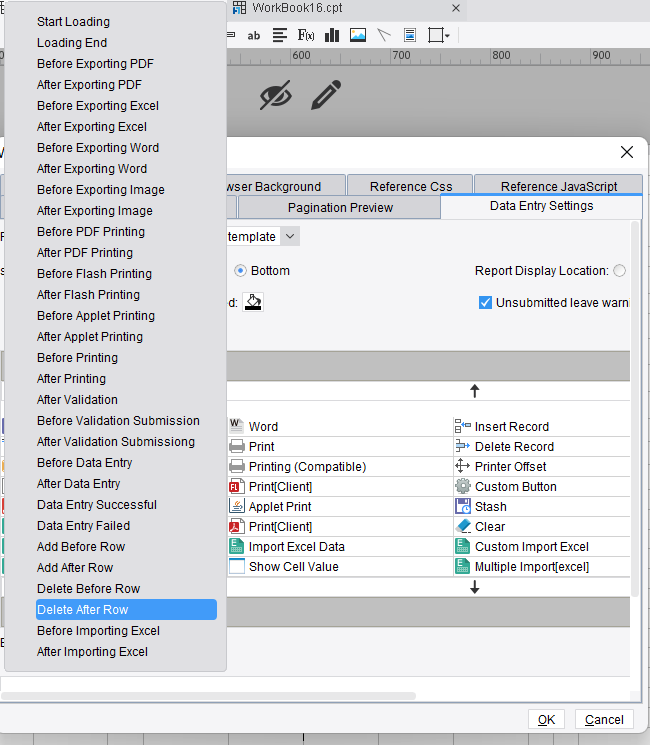This screenshot has width=650, height=745.
Task: Click the slash/diagonal line toolbar icon
Action: point(384,35)
